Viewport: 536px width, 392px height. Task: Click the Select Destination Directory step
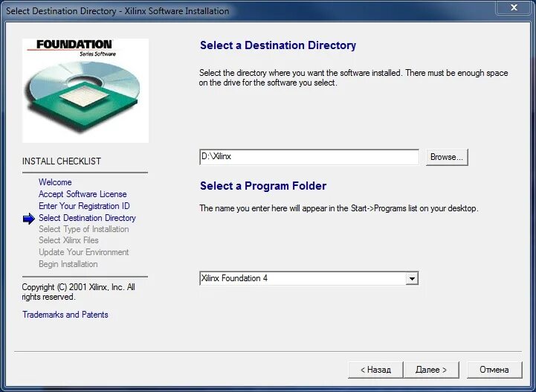87,218
